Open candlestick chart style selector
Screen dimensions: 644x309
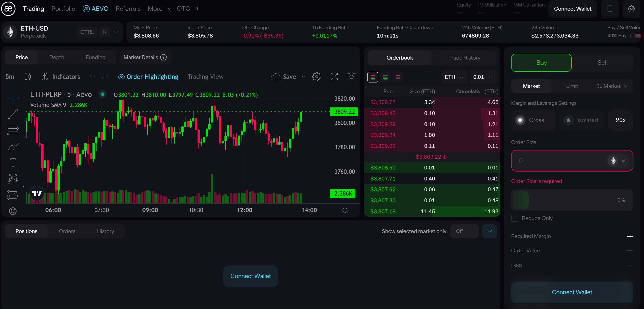point(28,77)
